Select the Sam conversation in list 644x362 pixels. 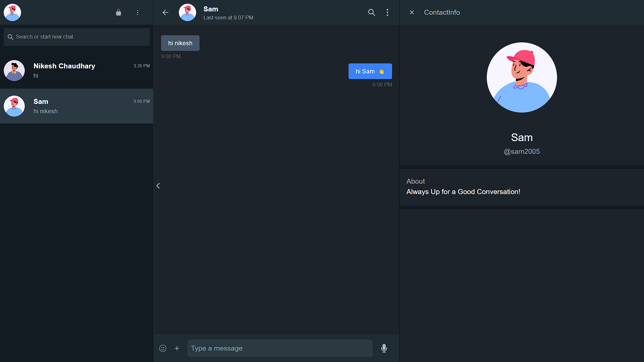[x=76, y=106]
